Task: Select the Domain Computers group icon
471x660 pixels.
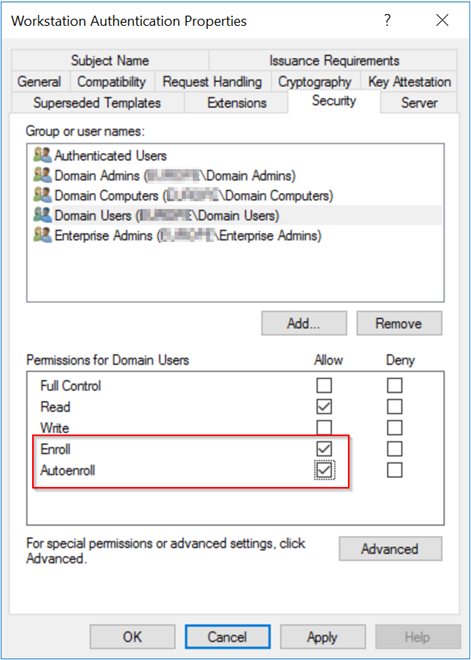Action: coord(43,195)
